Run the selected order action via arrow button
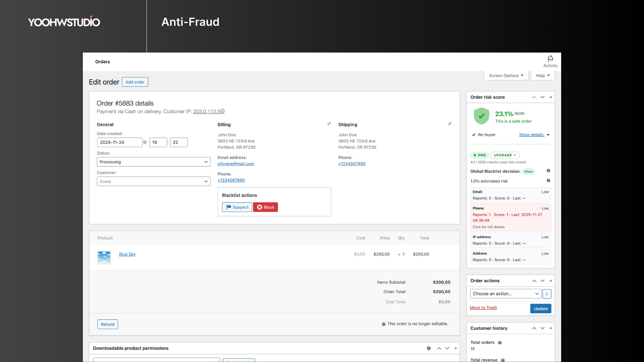Image resolution: width=644 pixels, height=362 pixels. 547,294
